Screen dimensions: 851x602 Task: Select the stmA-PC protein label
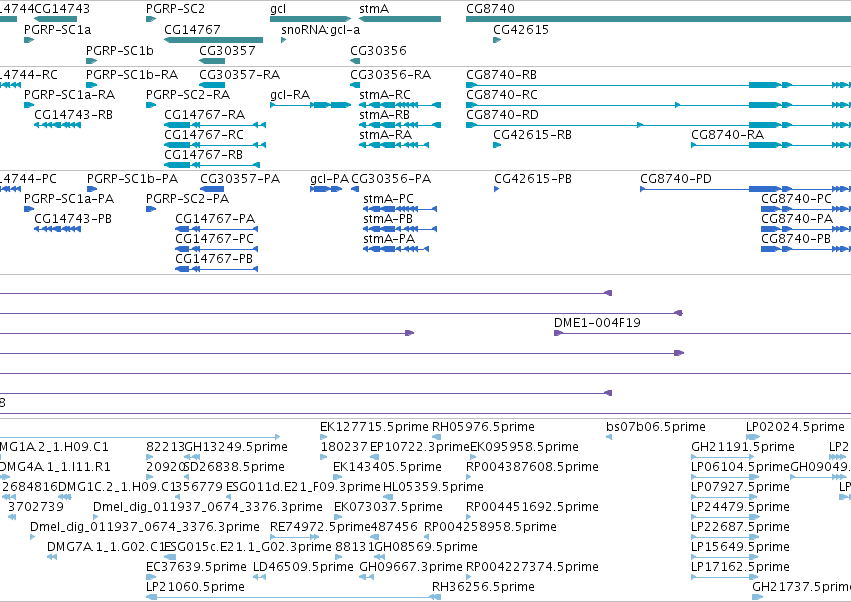tap(388, 199)
